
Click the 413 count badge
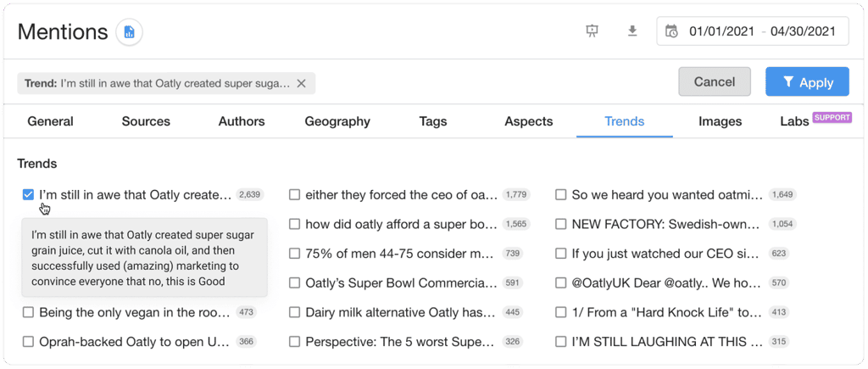(779, 312)
